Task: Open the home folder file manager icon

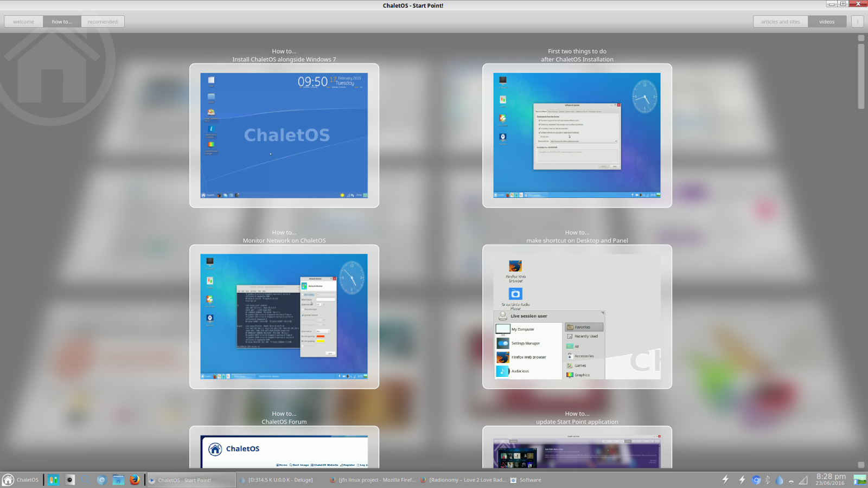Action: 118,480
